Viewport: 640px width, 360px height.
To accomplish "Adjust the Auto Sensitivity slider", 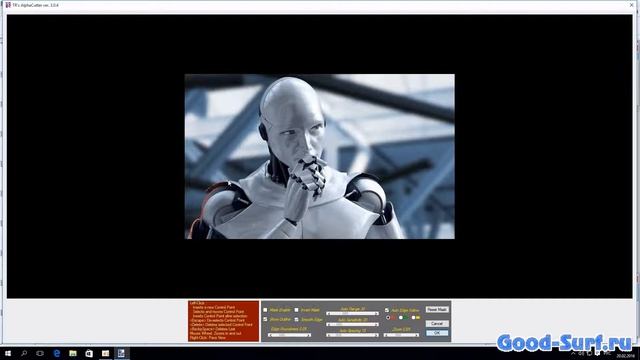I will click(x=352, y=324).
